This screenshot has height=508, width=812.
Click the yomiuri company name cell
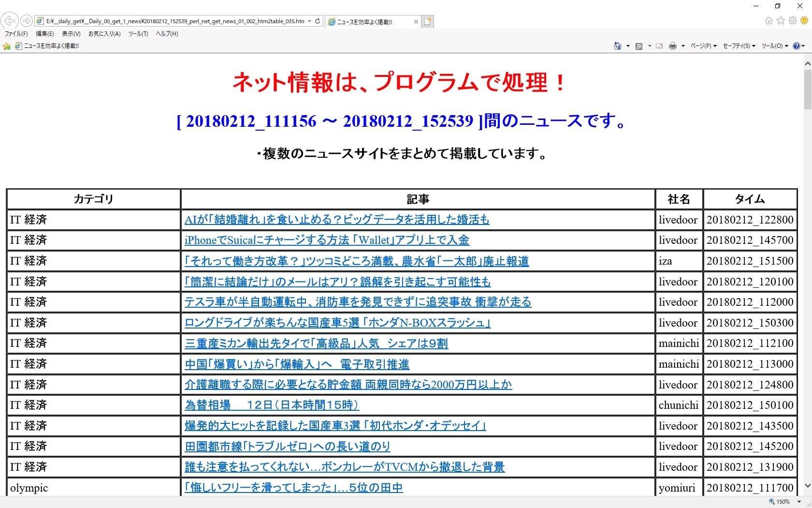pyautogui.click(x=679, y=488)
